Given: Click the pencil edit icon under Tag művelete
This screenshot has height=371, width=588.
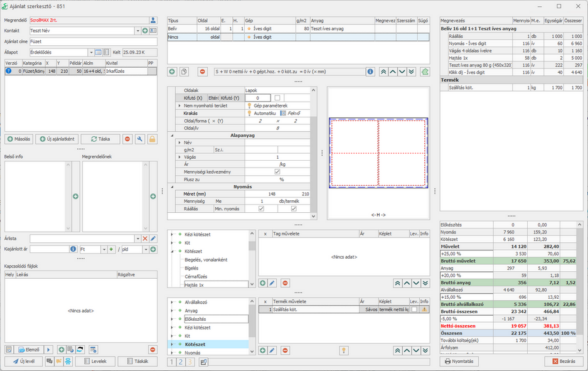Looking at the screenshot, I should [272, 283].
